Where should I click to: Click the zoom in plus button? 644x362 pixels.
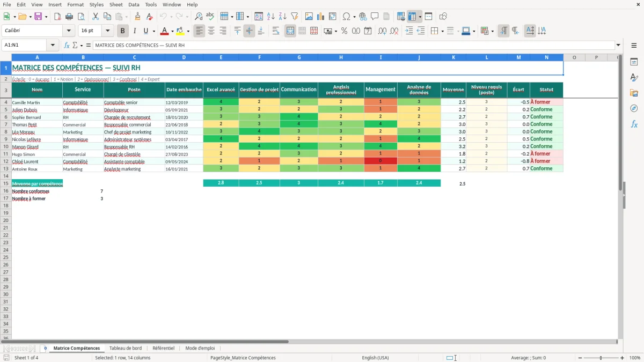(x=623, y=358)
